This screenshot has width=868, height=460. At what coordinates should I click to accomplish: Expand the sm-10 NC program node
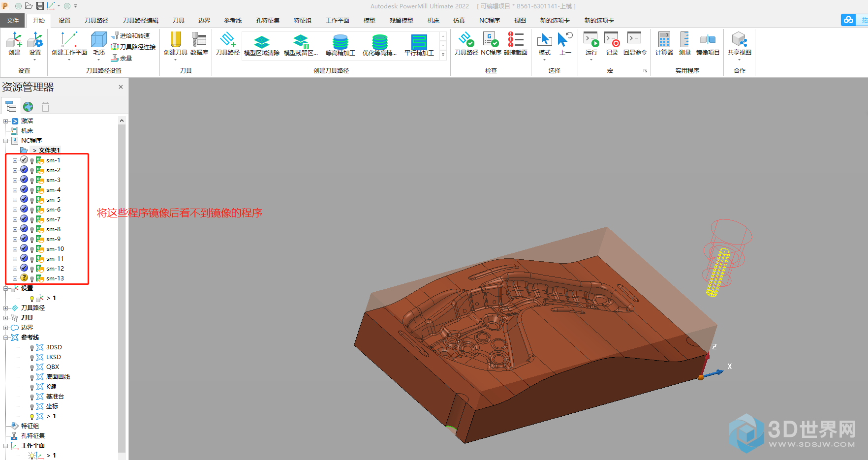tap(15, 249)
